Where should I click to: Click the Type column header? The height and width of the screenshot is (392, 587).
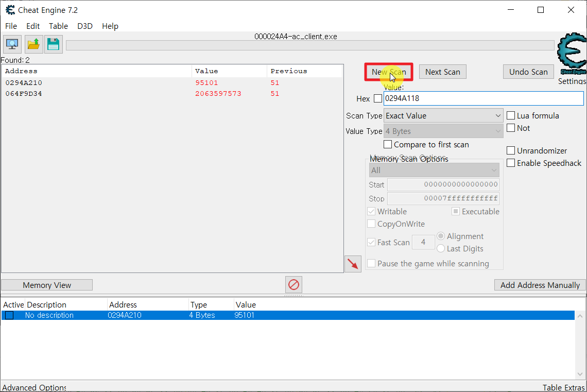[211, 305]
